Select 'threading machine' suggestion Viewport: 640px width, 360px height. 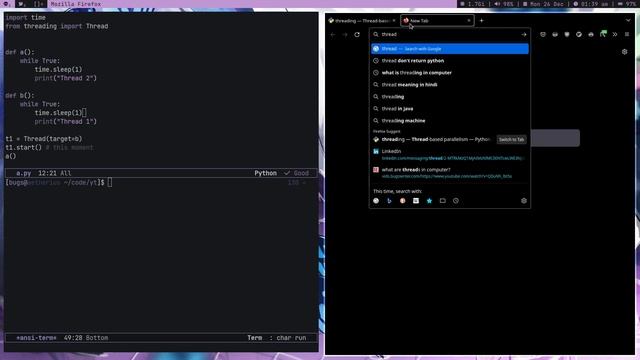pos(450,121)
